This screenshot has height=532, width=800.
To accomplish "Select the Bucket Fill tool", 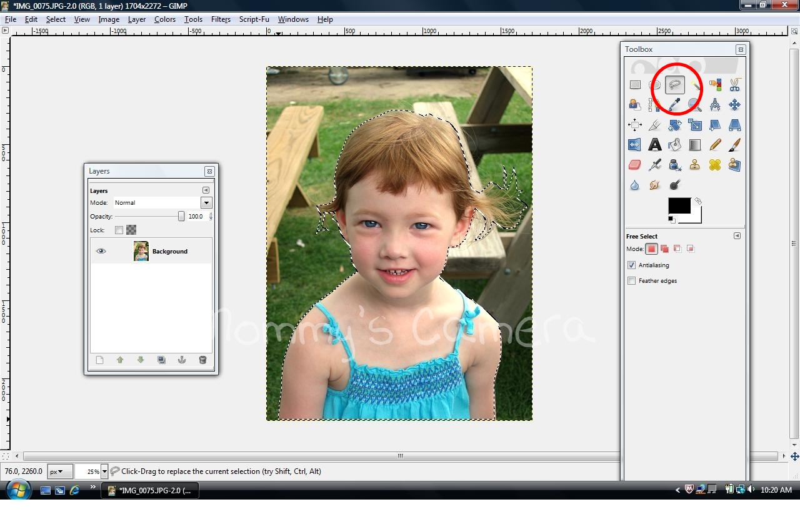I will [x=675, y=145].
